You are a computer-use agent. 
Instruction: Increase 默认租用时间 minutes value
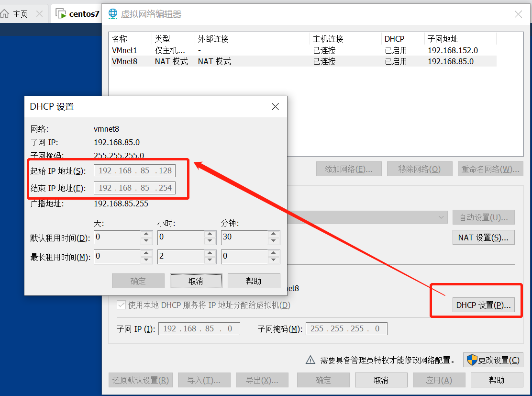pyautogui.click(x=274, y=234)
